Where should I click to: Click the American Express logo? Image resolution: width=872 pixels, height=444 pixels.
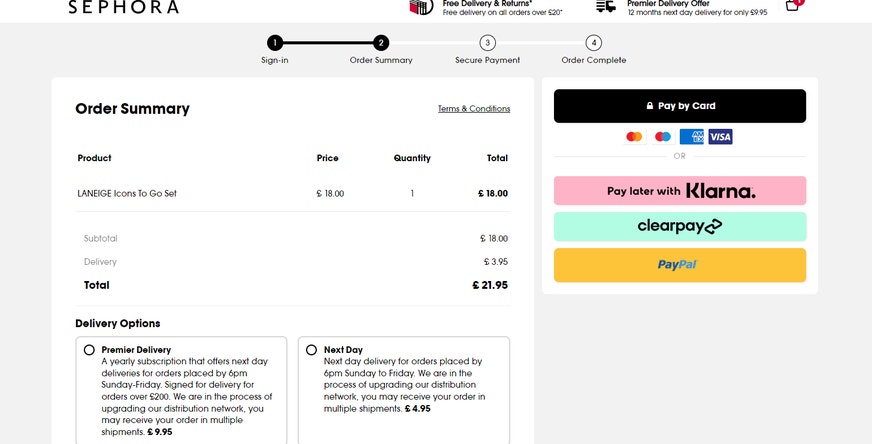(691, 136)
